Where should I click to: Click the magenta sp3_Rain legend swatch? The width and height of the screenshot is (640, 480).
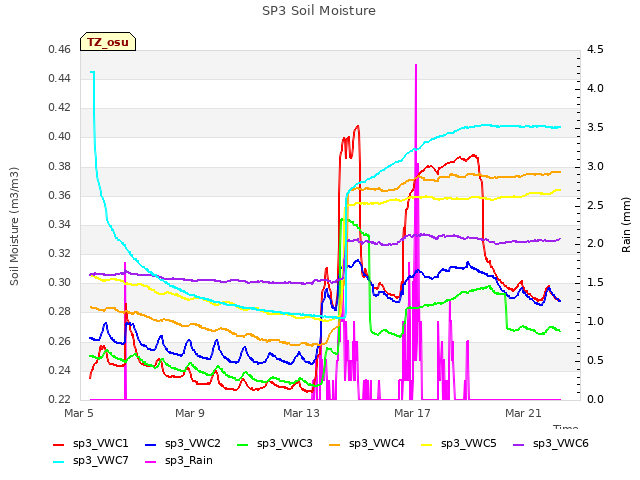click(x=151, y=462)
